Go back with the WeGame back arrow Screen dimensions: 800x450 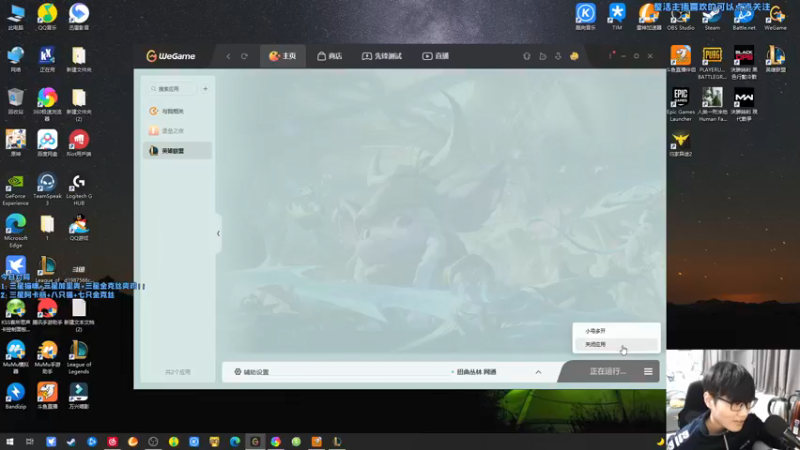coord(228,56)
